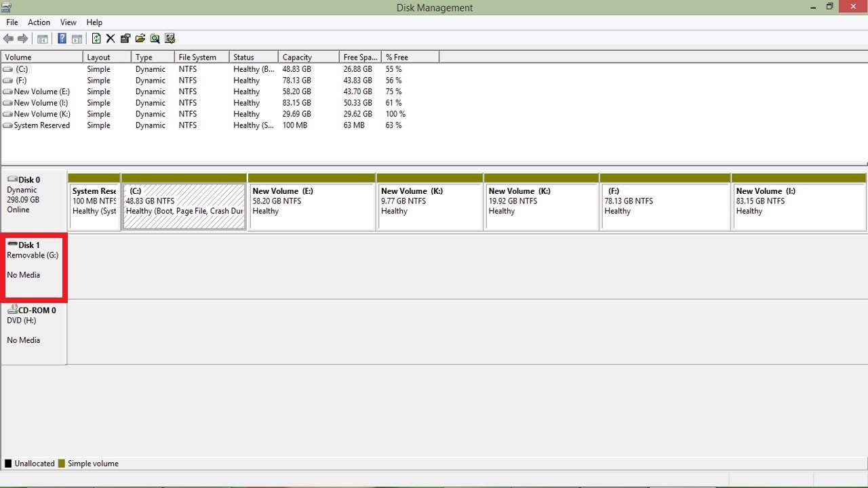Image resolution: width=868 pixels, height=488 pixels.
Task: Select the 83.15 GB New Volume (I:) partition
Action: 798,206
